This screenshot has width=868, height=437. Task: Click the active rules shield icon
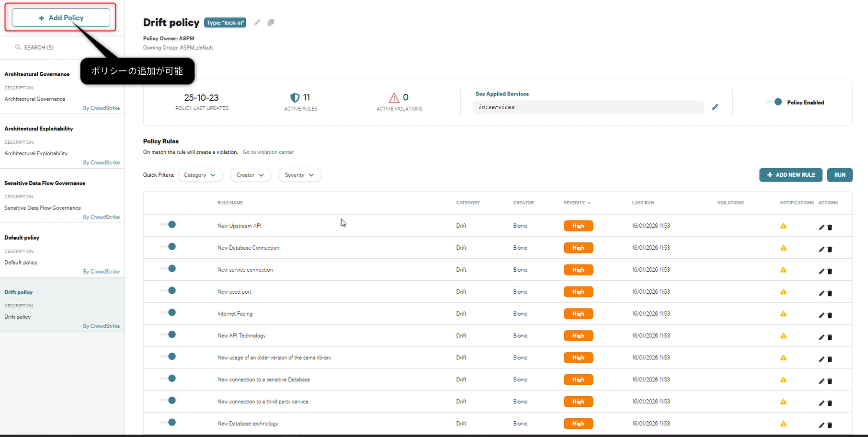pos(296,97)
